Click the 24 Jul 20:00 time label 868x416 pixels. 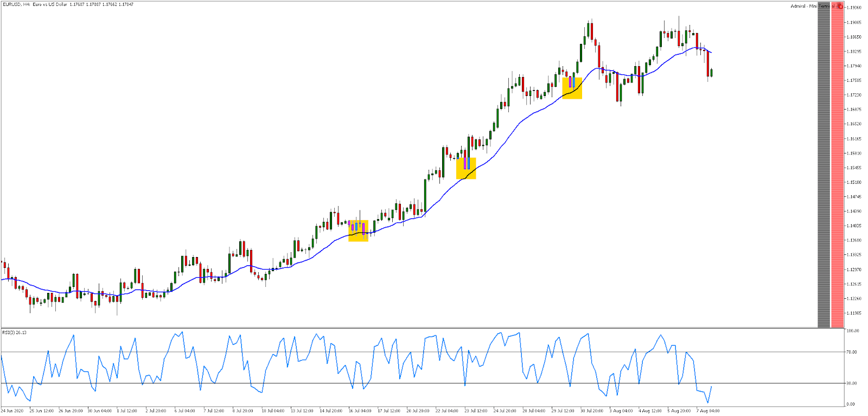505,411
